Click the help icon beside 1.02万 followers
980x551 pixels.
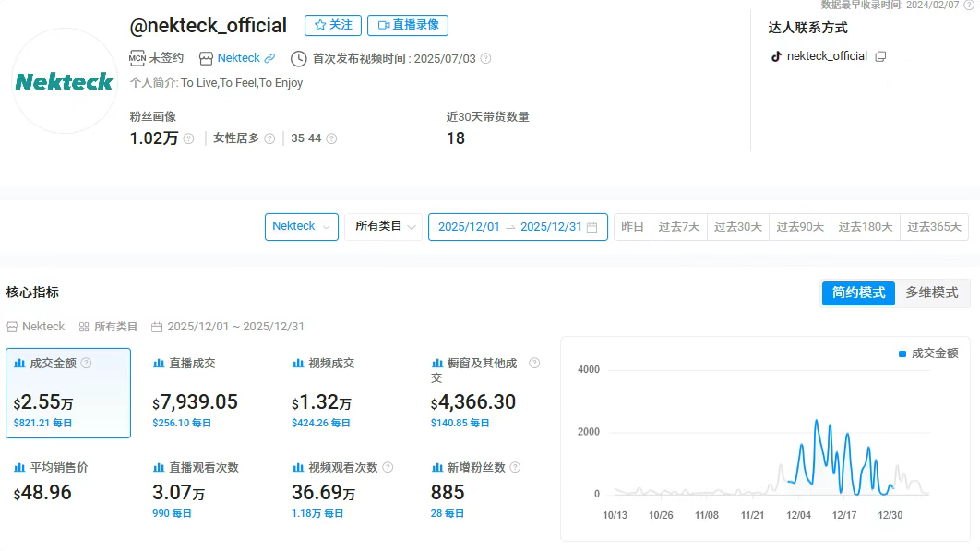pyautogui.click(x=188, y=138)
